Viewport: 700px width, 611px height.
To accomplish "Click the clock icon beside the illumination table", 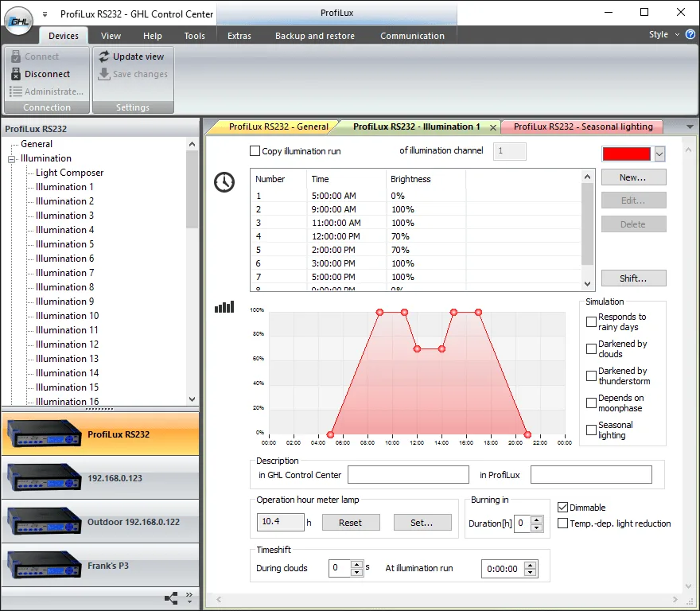I will (224, 182).
